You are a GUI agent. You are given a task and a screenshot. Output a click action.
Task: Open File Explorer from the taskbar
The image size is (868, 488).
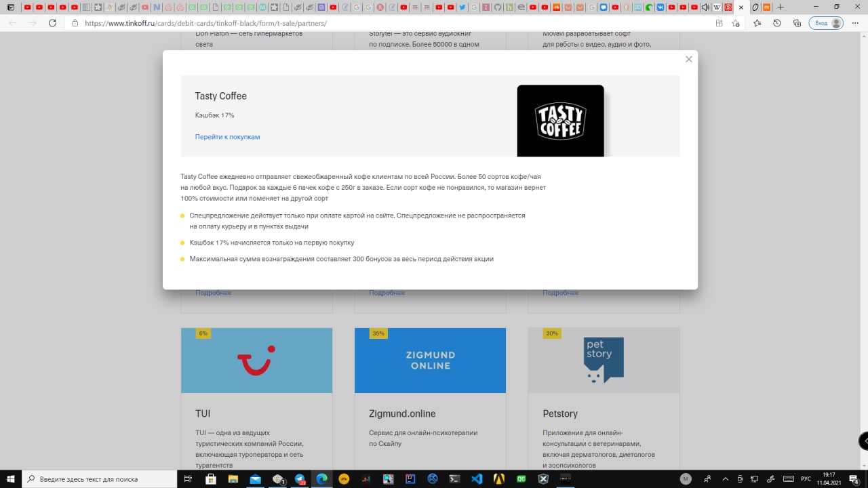[x=233, y=479]
